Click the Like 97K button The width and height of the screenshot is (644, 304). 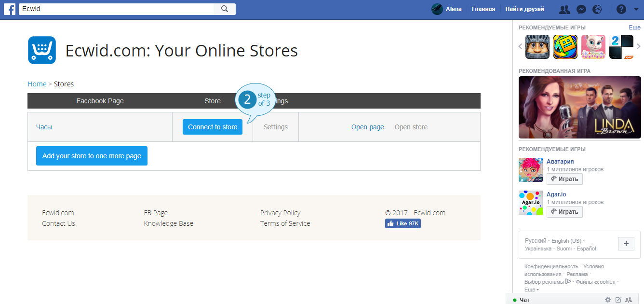click(403, 224)
